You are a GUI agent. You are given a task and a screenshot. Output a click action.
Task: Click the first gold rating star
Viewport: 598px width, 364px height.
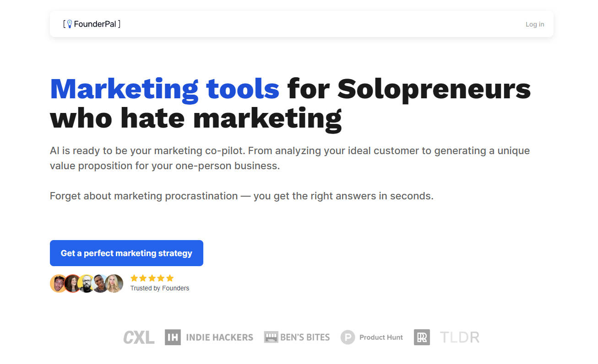coord(134,278)
